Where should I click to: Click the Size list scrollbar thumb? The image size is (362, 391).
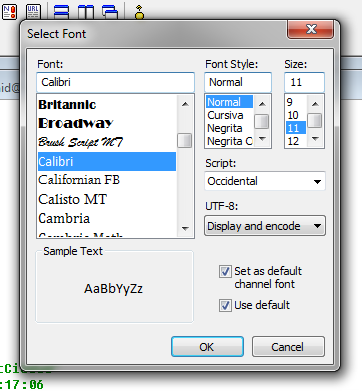pos(315,121)
